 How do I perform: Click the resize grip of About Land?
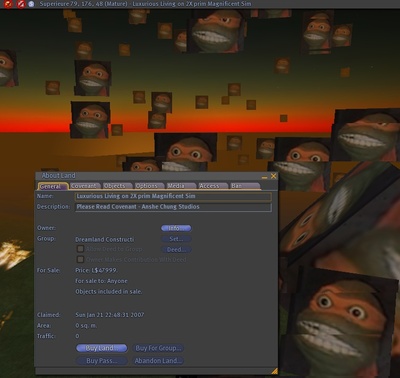tap(274, 371)
